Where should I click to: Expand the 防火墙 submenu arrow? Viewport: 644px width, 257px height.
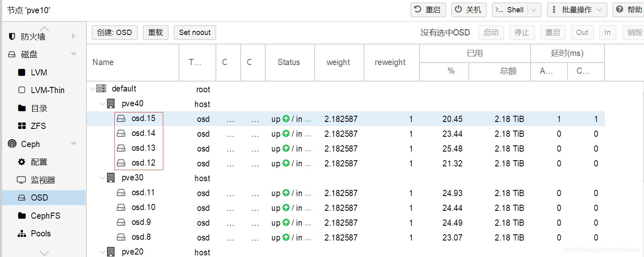pos(74,36)
